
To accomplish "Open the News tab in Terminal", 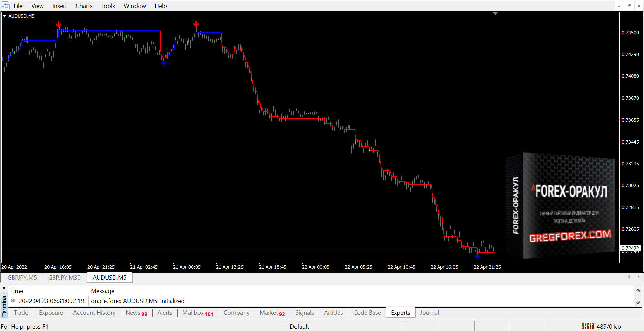I will [x=136, y=313].
